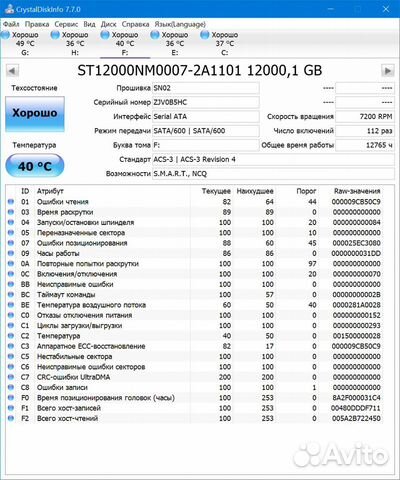Open the Язык(Language) menu

[180, 24]
